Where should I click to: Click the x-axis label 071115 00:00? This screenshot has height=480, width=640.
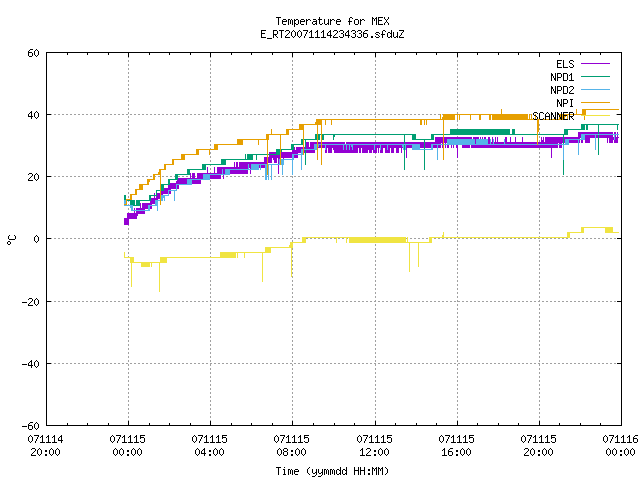(127, 446)
